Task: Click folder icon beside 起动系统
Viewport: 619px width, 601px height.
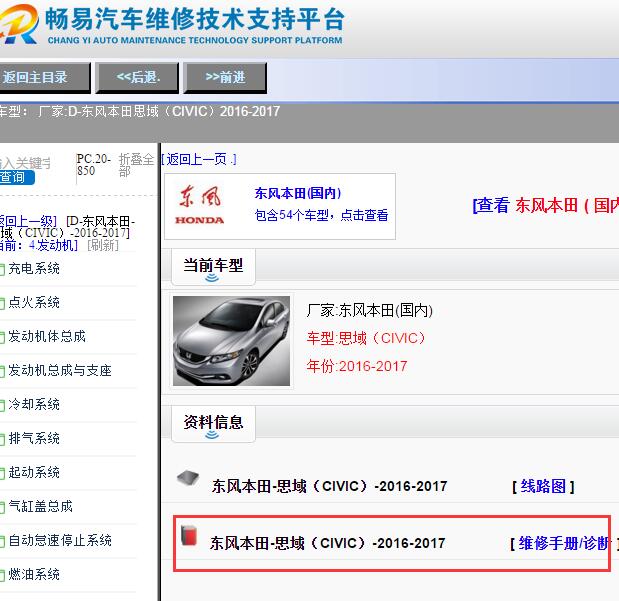Action: pos(2,473)
